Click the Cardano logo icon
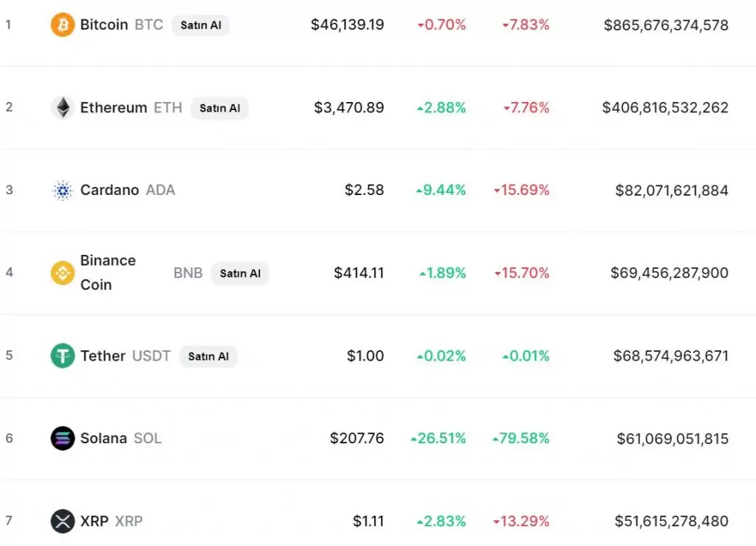 [x=63, y=191]
